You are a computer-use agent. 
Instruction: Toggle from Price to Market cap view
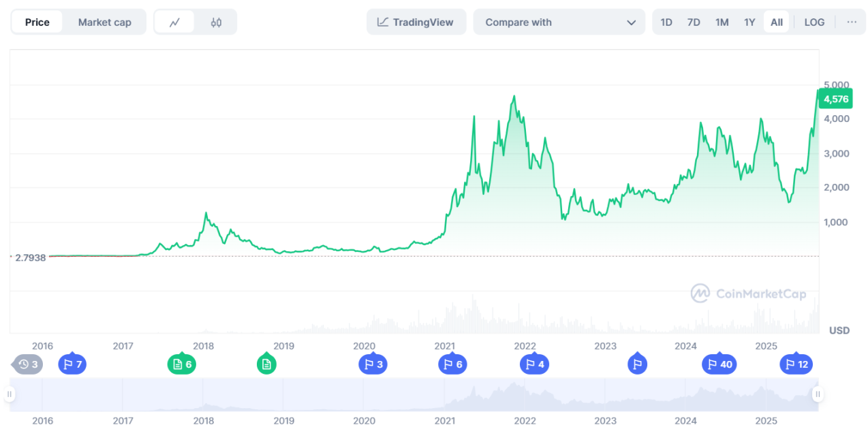pyautogui.click(x=104, y=21)
